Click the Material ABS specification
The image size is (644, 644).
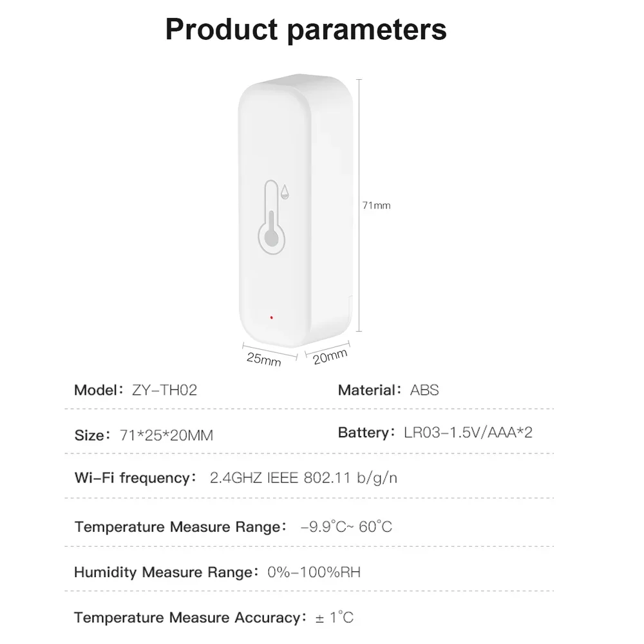pyautogui.click(x=388, y=390)
